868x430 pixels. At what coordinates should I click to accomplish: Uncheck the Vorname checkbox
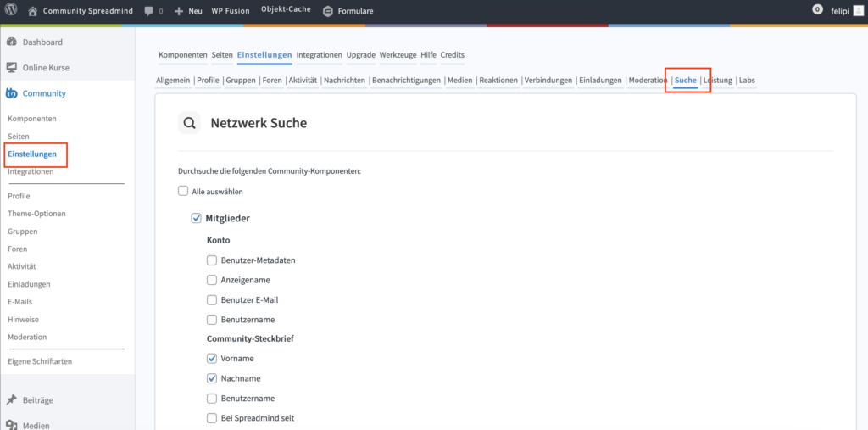[212, 358]
